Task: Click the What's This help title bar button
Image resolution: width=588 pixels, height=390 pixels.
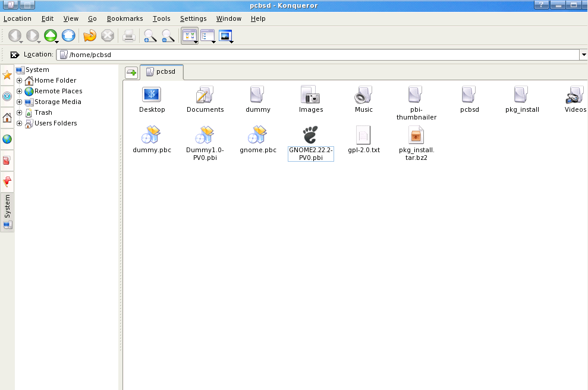Action: point(541,5)
